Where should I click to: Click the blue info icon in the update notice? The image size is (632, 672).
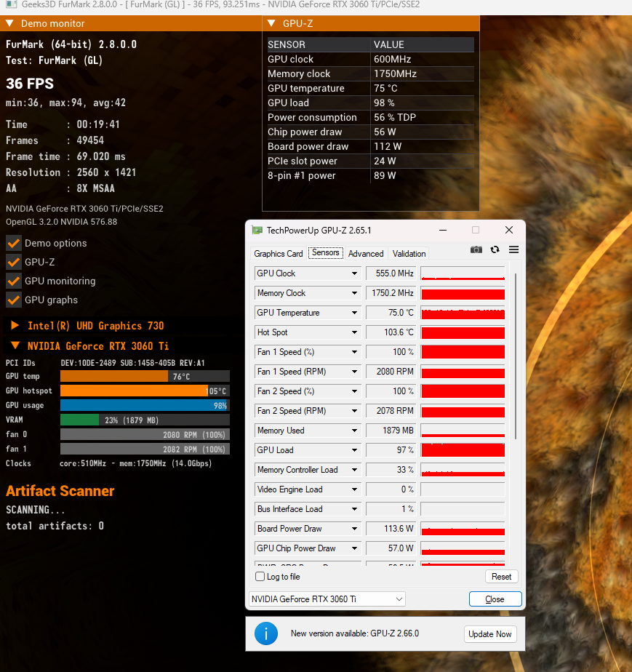(x=266, y=633)
